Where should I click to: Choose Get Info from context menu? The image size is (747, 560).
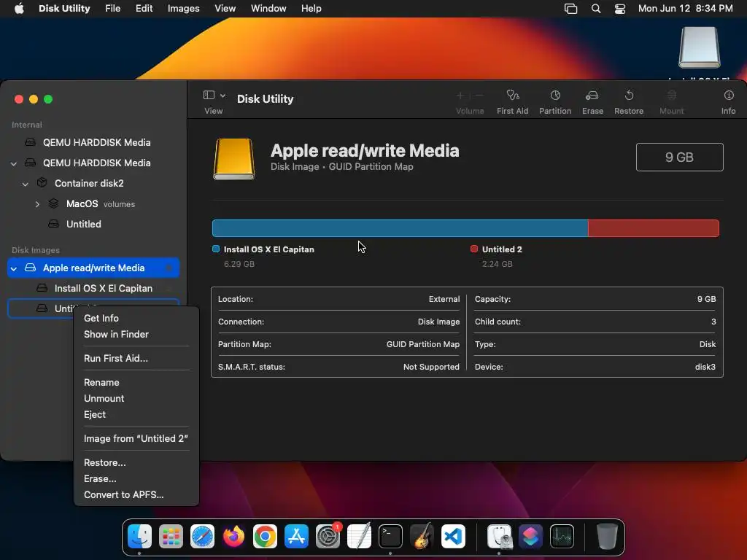(136, 318)
